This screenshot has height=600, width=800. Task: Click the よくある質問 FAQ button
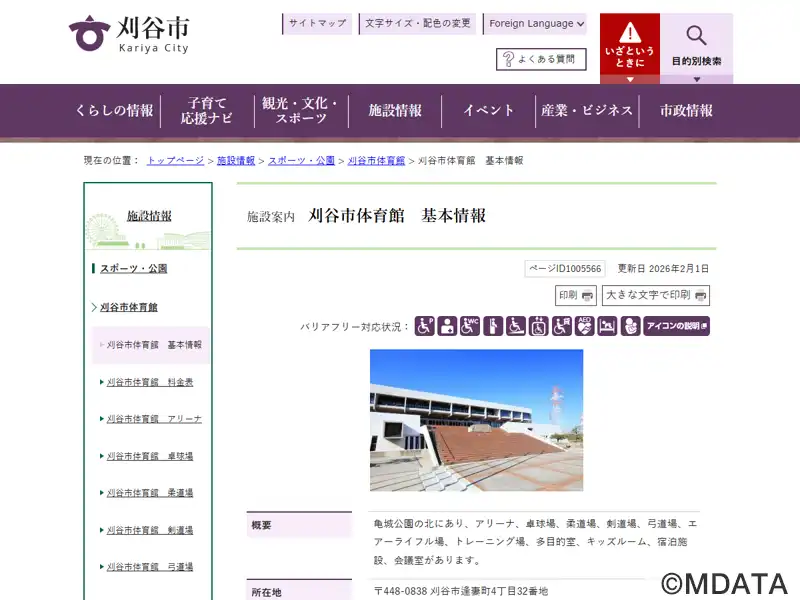541,60
